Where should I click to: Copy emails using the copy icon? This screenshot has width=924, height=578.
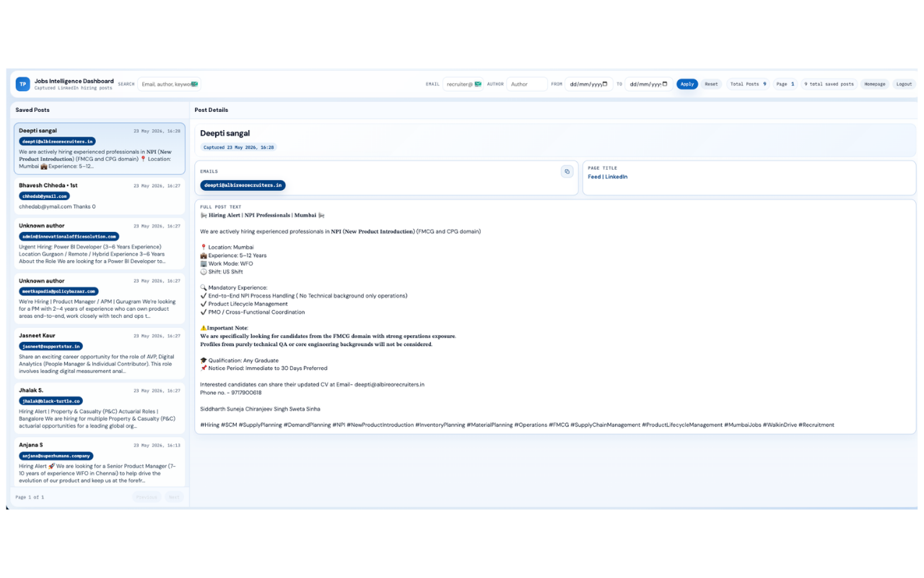pyautogui.click(x=567, y=171)
